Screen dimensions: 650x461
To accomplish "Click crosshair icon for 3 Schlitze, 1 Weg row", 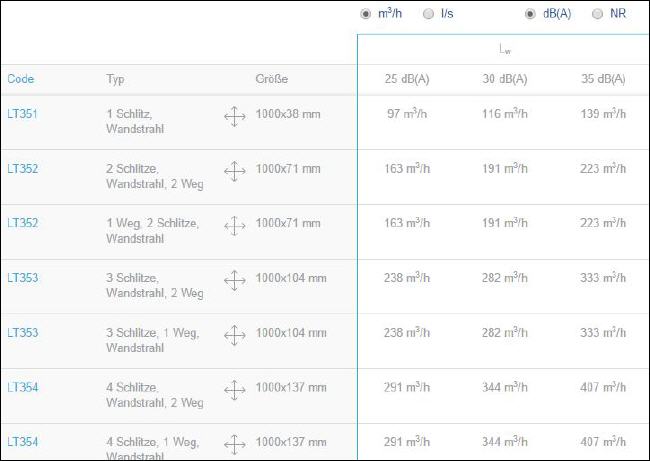I will tap(235, 335).
